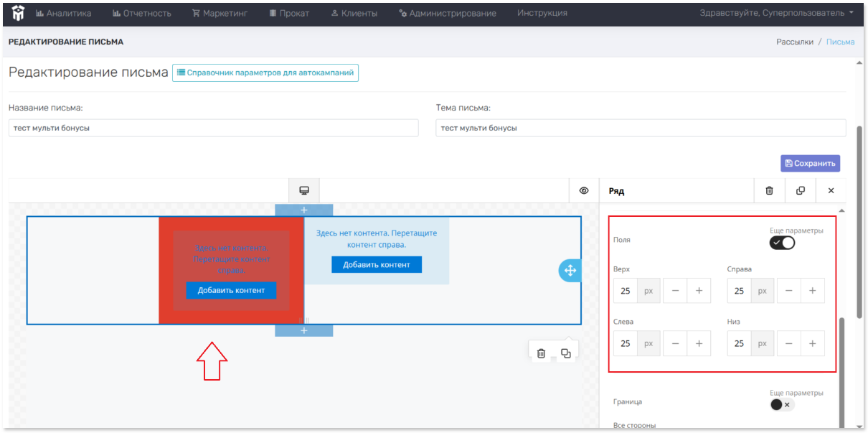The image size is (868, 433).
Task: Open the Маркетинг menu
Action: (220, 13)
